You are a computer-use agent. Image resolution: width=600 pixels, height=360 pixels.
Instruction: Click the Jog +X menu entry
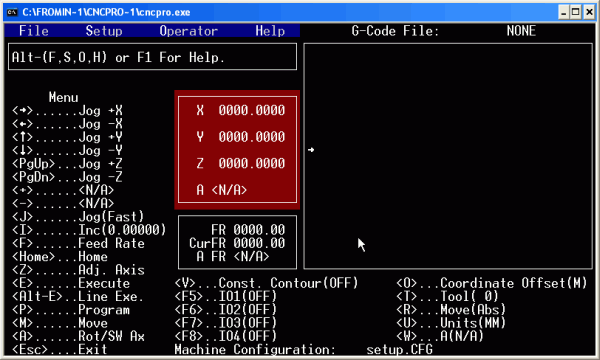pyautogui.click(x=67, y=111)
